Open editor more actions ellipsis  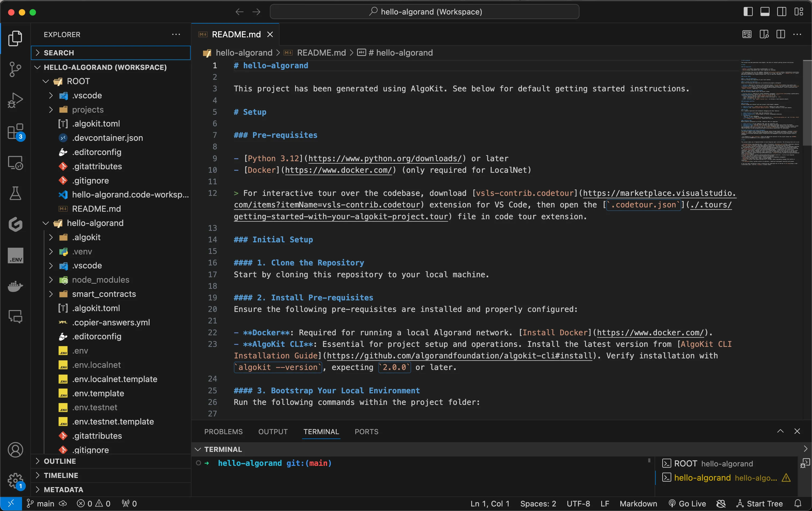(x=797, y=34)
